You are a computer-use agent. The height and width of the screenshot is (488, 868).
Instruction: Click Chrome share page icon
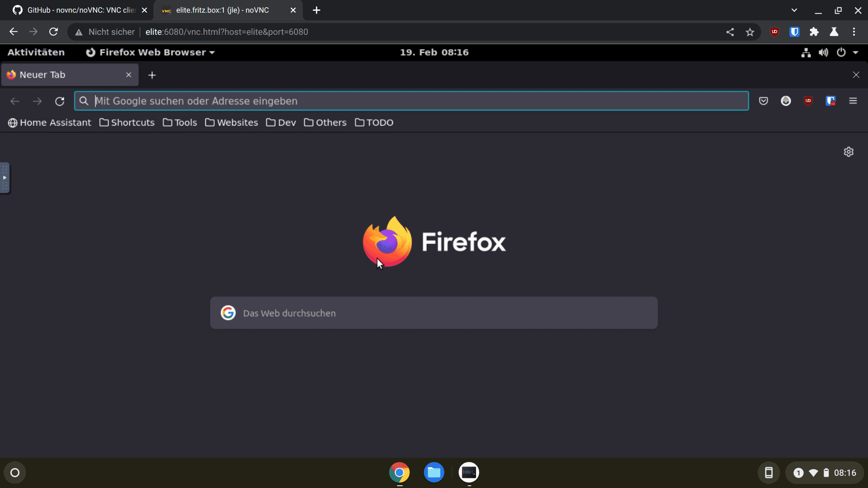click(730, 32)
